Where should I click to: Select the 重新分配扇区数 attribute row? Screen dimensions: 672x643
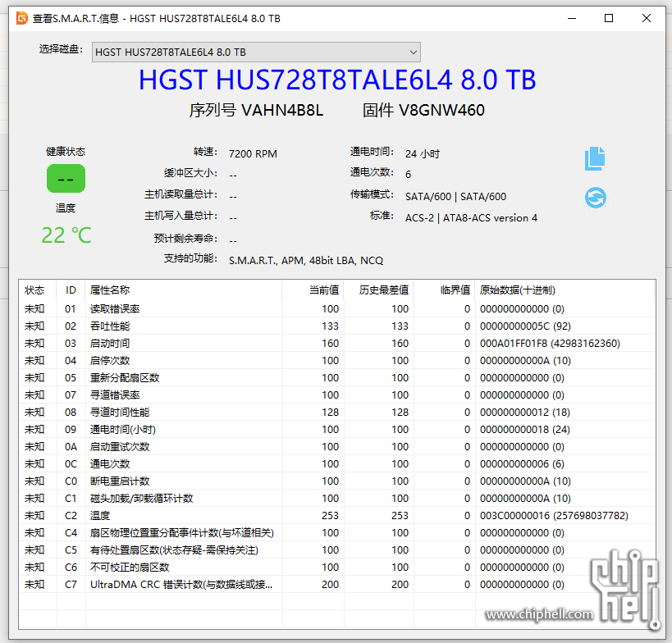pos(337,378)
